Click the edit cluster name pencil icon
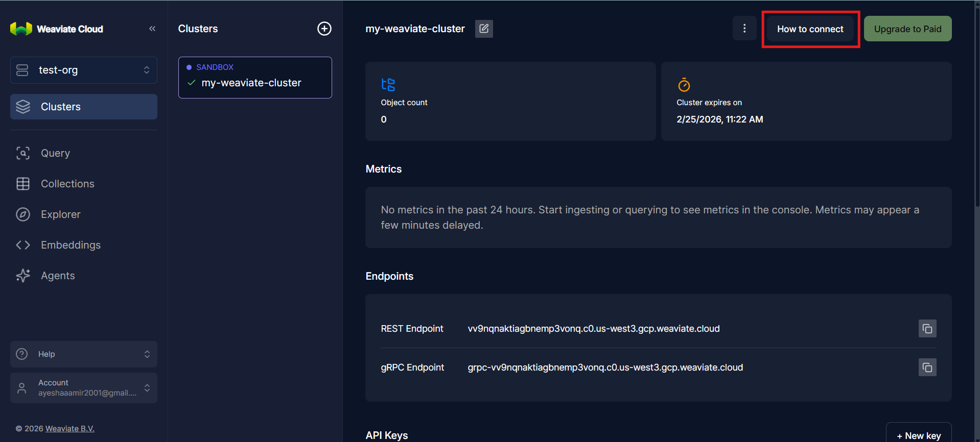980x442 pixels. (x=484, y=29)
